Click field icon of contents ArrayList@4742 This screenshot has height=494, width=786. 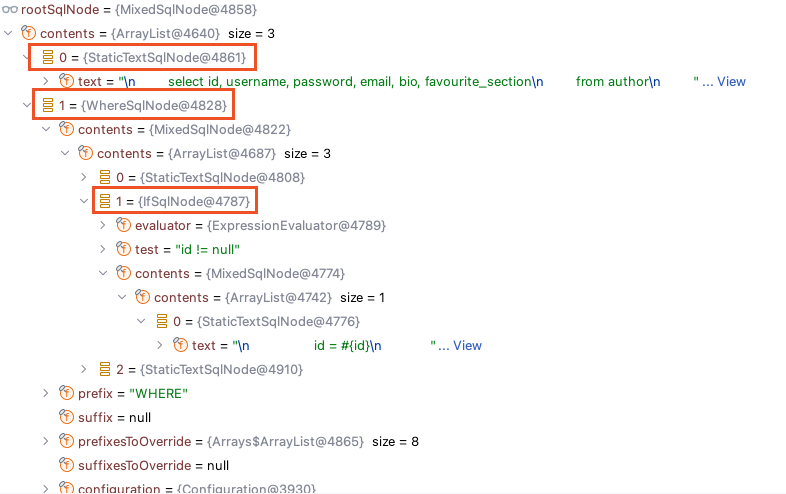[x=143, y=297]
